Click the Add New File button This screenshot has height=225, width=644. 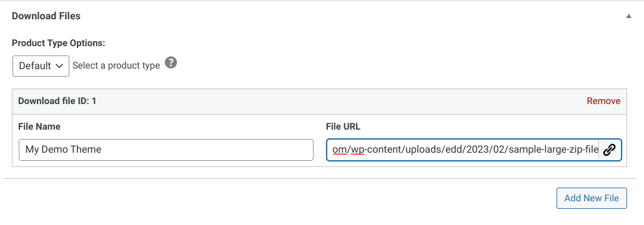point(592,198)
